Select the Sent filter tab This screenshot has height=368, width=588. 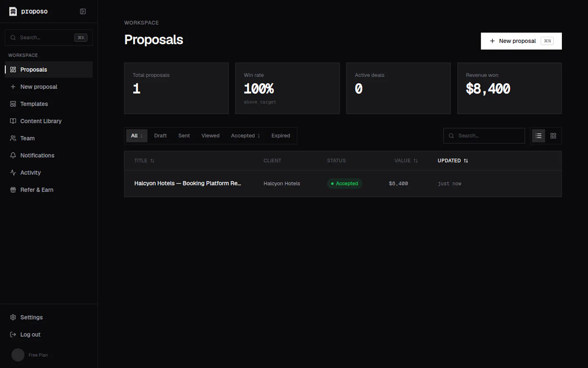(184, 136)
